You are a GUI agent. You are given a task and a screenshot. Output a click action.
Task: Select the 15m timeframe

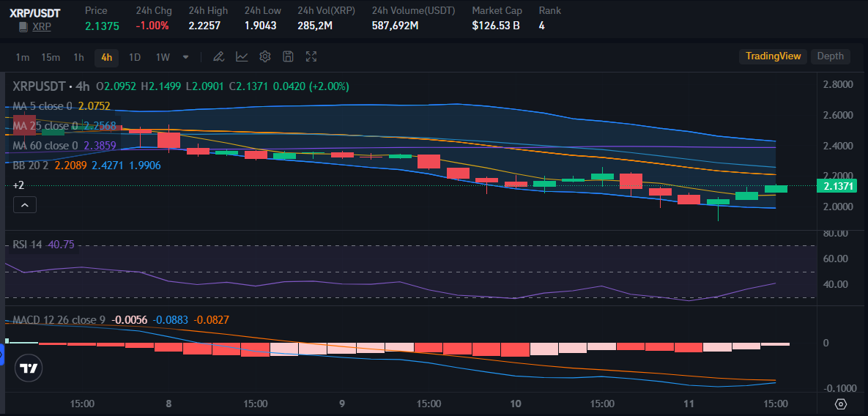coord(51,57)
